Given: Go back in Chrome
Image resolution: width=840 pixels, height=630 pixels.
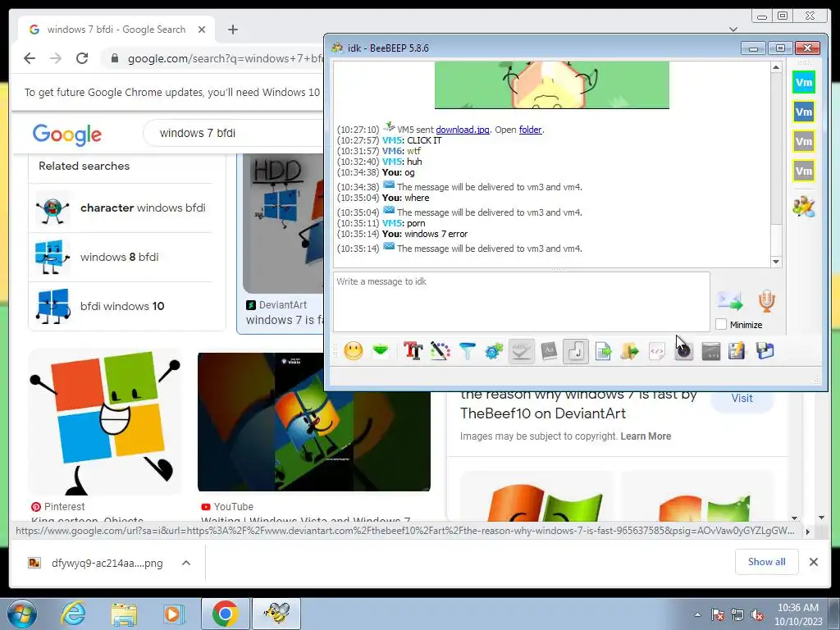Looking at the screenshot, I should click(x=30, y=58).
